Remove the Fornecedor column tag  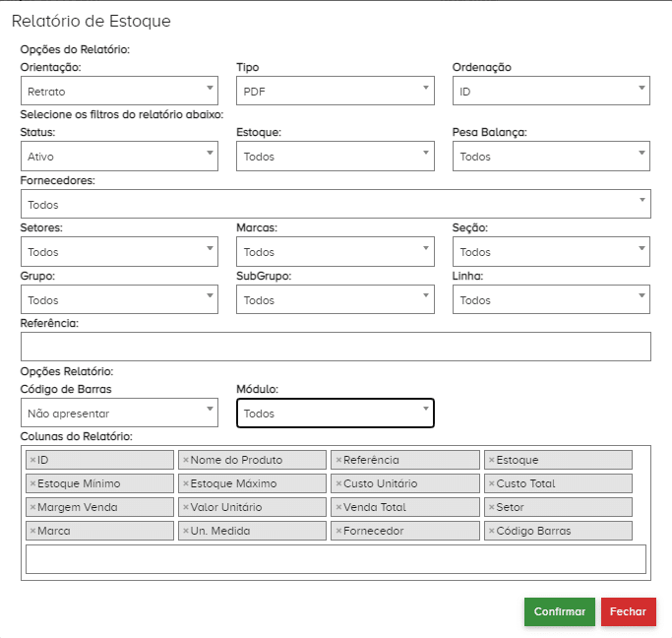(x=338, y=531)
